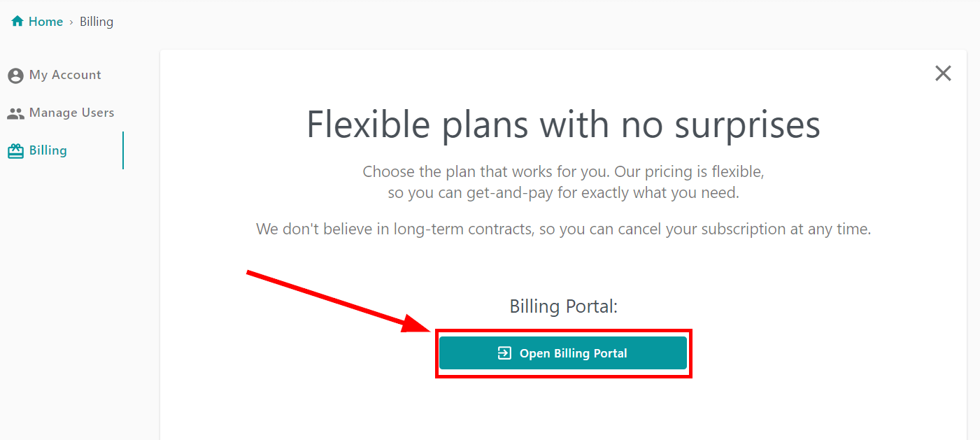The image size is (980, 440).
Task: Click the Home house icon in breadcrumb
Action: point(17,22)
